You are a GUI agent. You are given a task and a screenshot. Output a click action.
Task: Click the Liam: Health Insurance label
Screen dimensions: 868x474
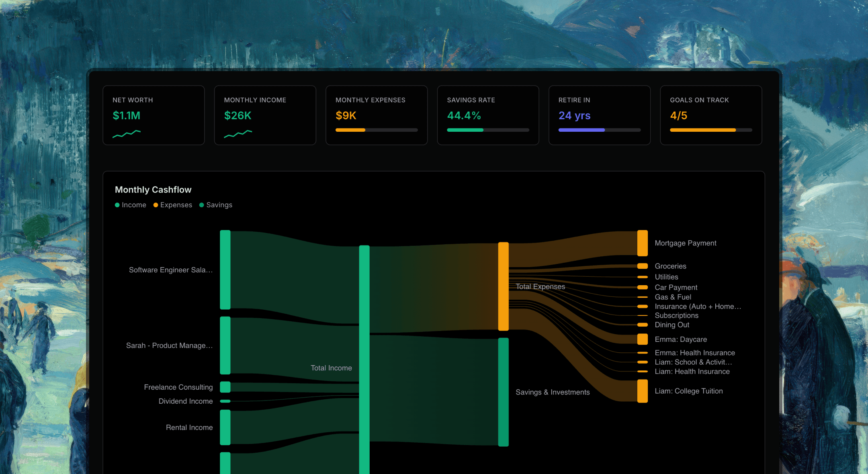[692, 372]
